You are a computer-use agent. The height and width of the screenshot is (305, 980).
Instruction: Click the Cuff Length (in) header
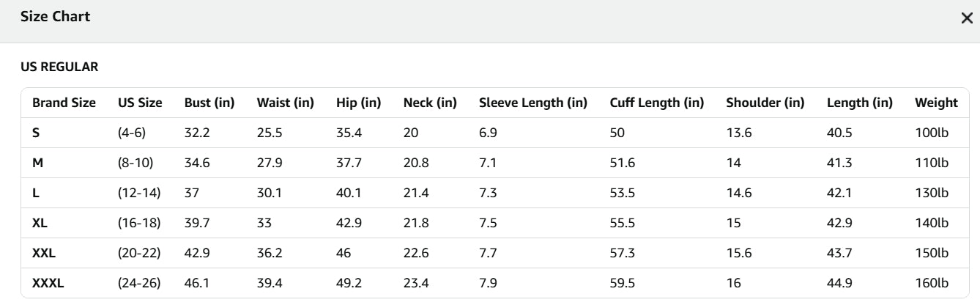(x=656, y=103)
